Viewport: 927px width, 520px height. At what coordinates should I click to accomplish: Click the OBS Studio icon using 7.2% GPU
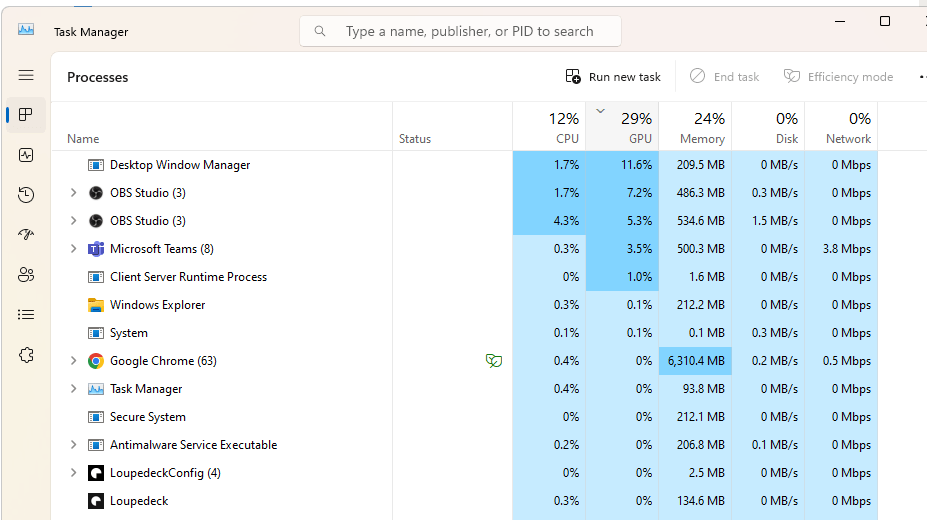(96, 193)
